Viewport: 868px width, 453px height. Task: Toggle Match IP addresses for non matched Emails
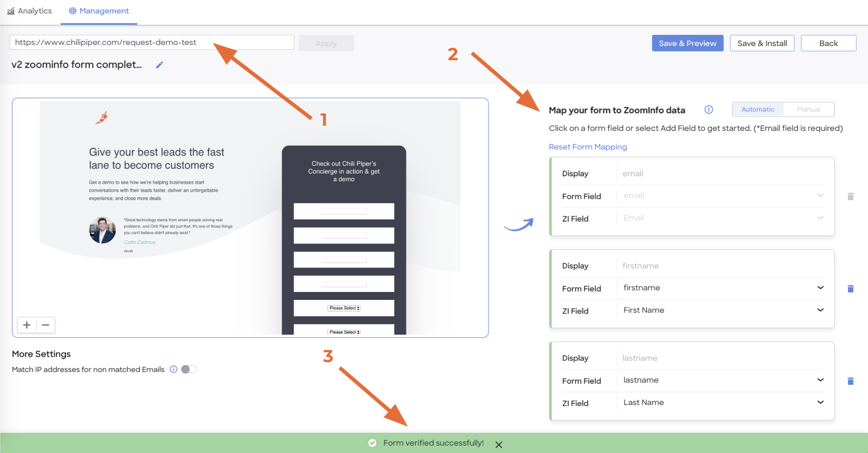tap(189, 370)
